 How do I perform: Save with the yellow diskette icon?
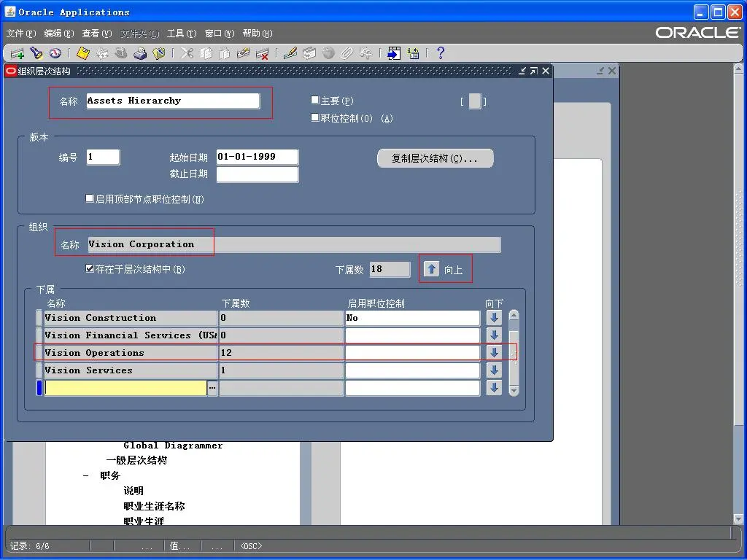point(83,53)
